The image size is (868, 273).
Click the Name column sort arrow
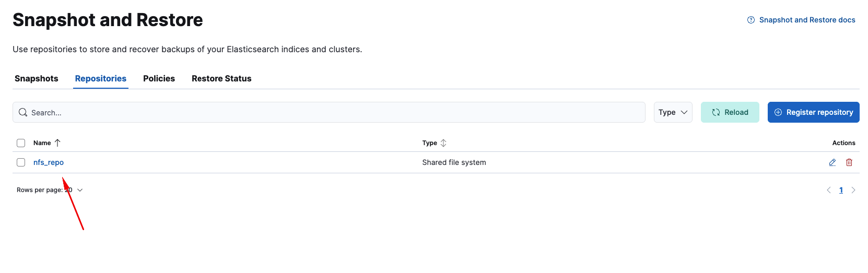[57, 143]
